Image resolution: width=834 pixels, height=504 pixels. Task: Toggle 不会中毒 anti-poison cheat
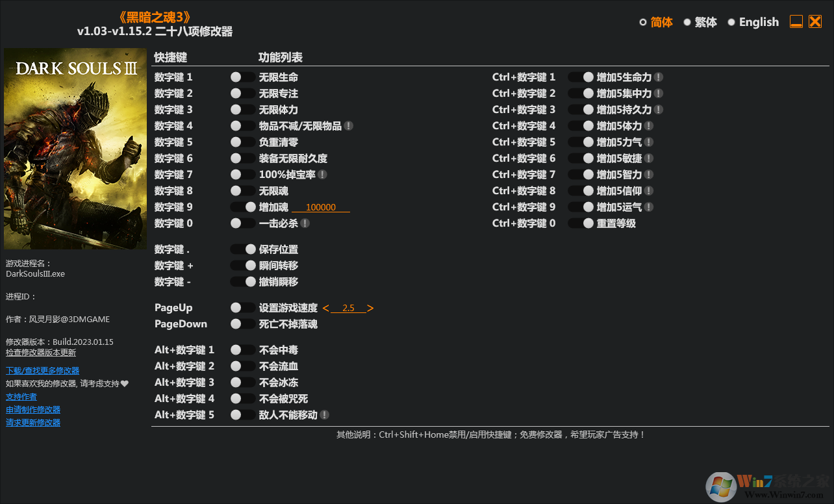242,349
